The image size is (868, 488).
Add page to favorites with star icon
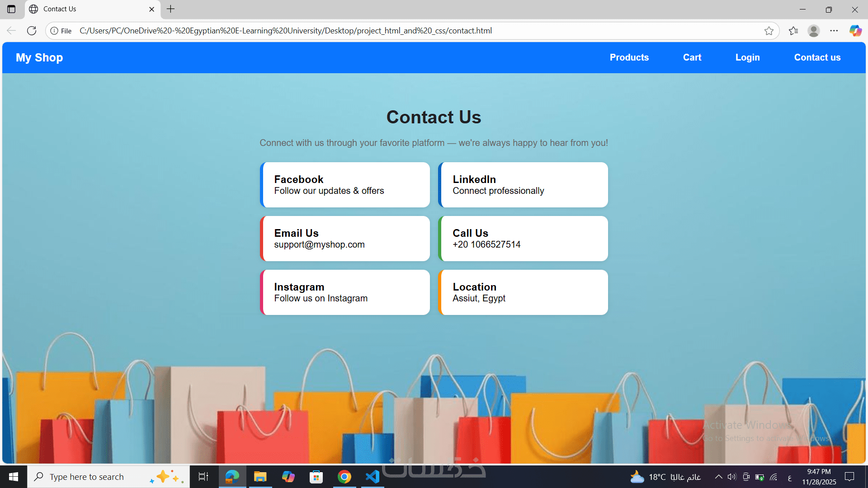(x=769, y=31)
